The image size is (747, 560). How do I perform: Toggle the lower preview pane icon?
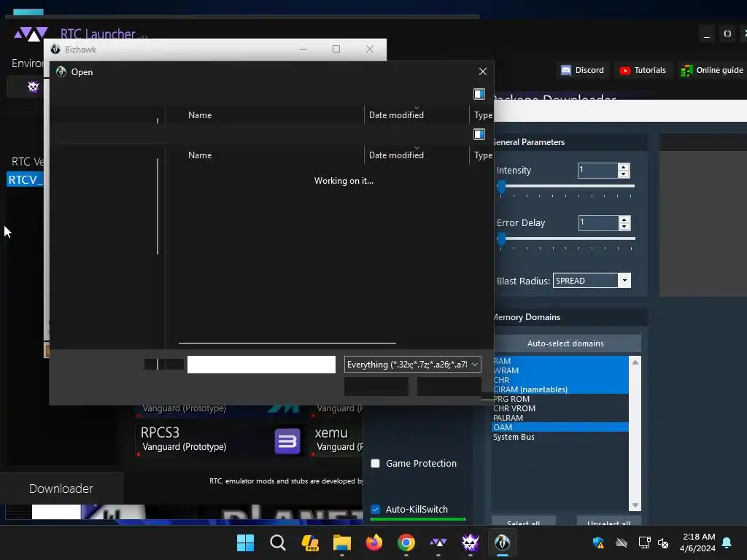click(479, 134)
